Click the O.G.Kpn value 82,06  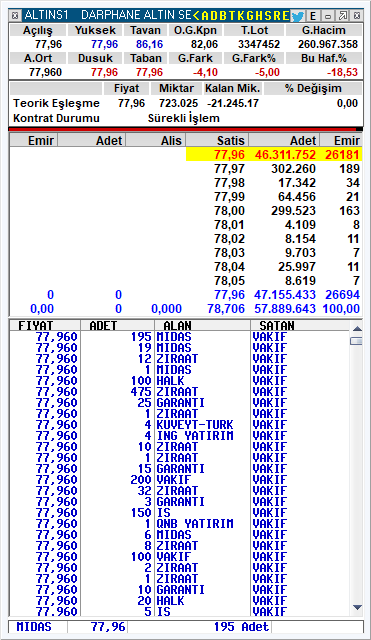(204, 44)
